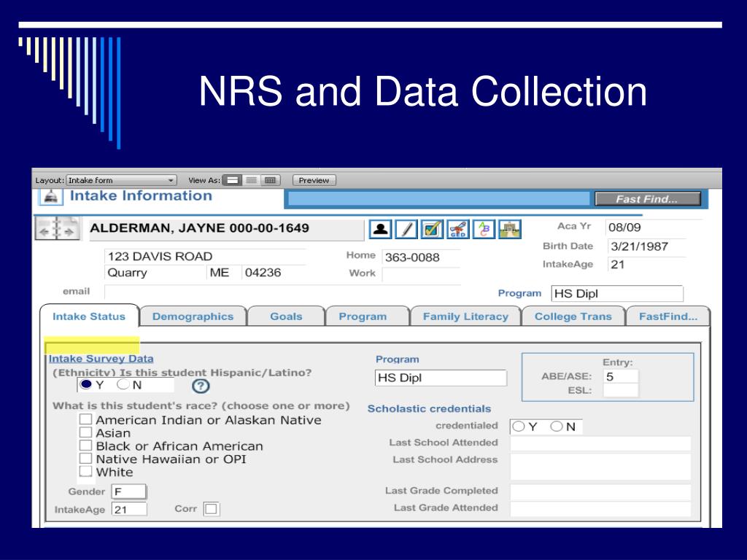Click the Last Grade Completed field

click(x=600, y=491)
